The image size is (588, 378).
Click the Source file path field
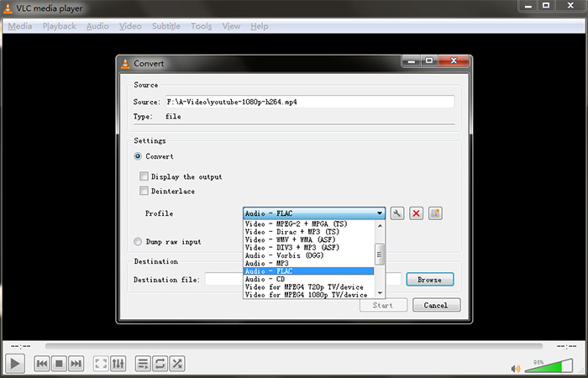tap(310, 102)
